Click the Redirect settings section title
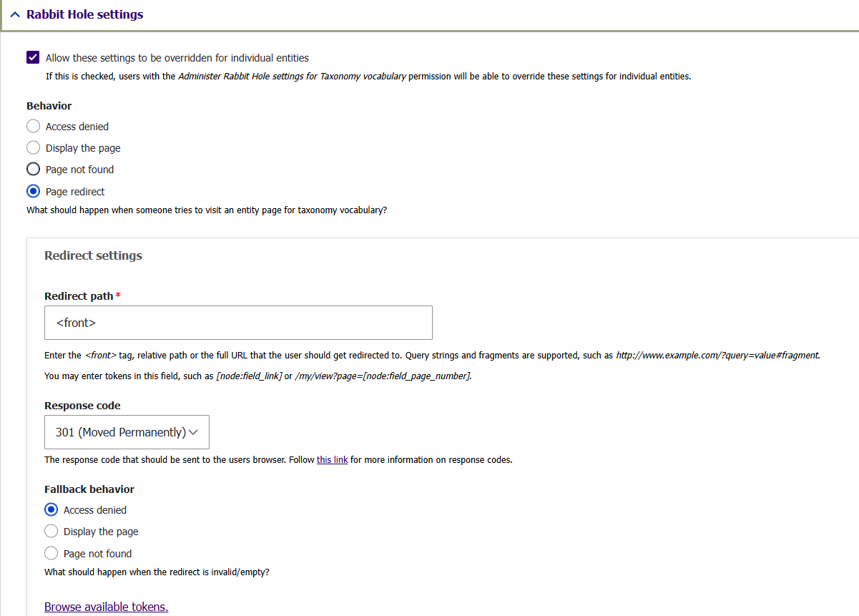 click(x=93, y=255)
